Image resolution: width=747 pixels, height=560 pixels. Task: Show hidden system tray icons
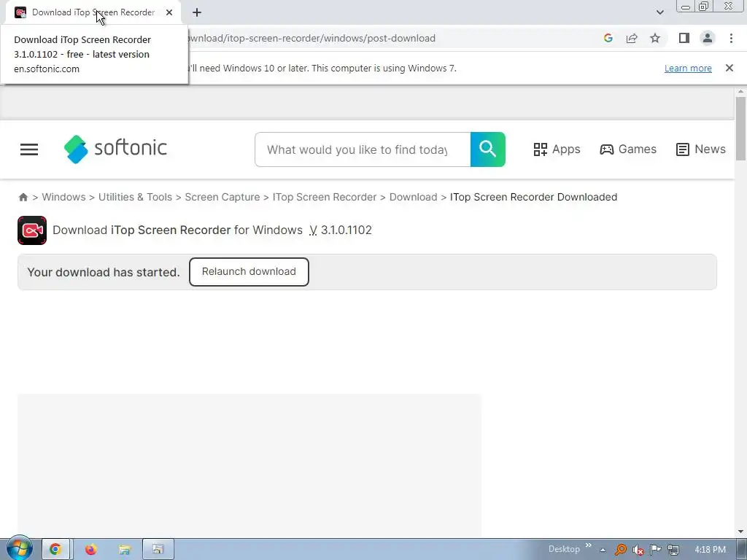tap(603, 550)
